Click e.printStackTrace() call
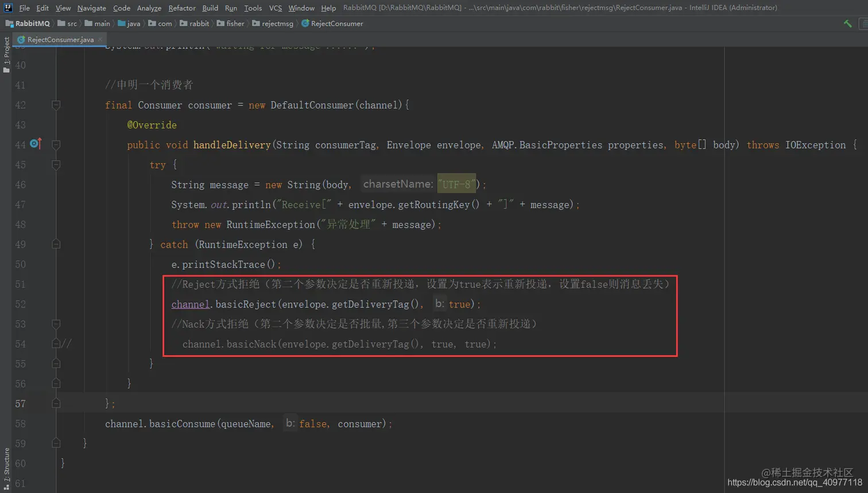The width and height of the screenshot is (868, 493). coord(226,264)
